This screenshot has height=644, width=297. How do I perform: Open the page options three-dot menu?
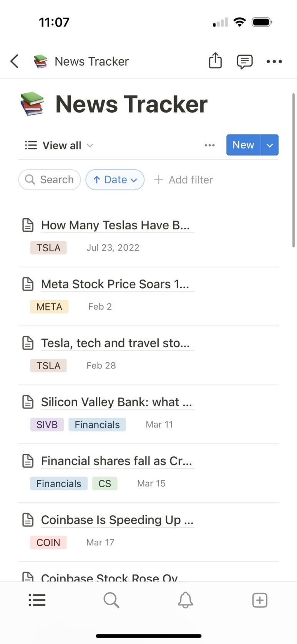tap(274, 61)
